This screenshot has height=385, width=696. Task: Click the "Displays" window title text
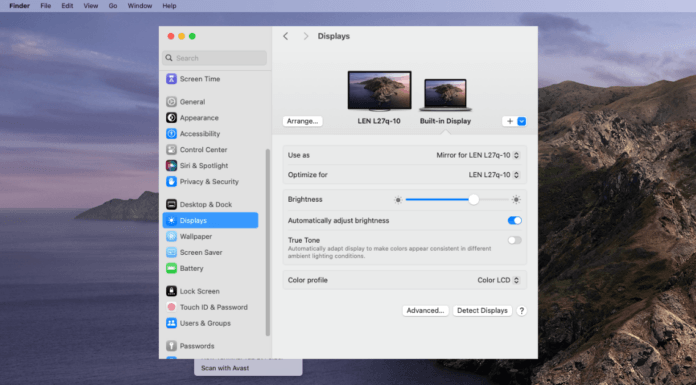click(x=333, y=36)
